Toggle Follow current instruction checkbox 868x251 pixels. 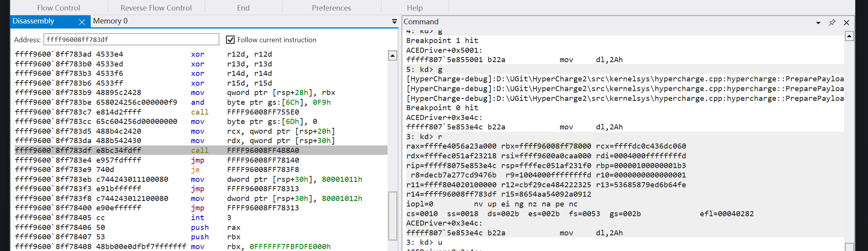point(230,40)
